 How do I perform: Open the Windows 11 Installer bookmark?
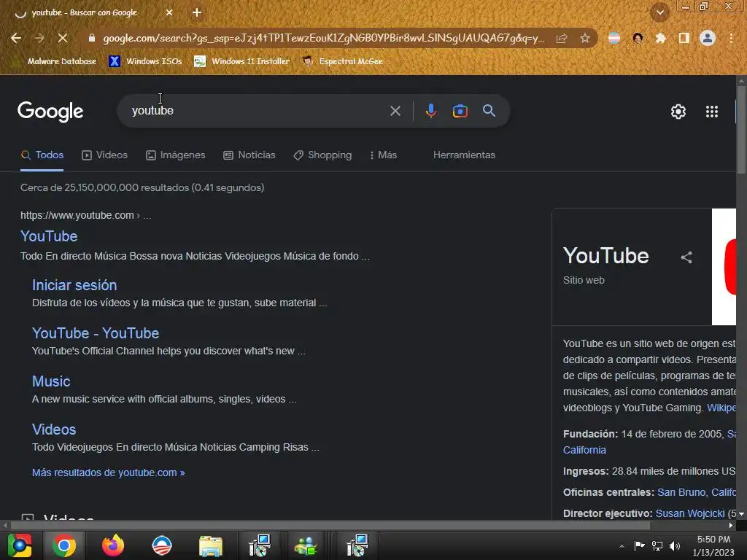click(242, 61)
